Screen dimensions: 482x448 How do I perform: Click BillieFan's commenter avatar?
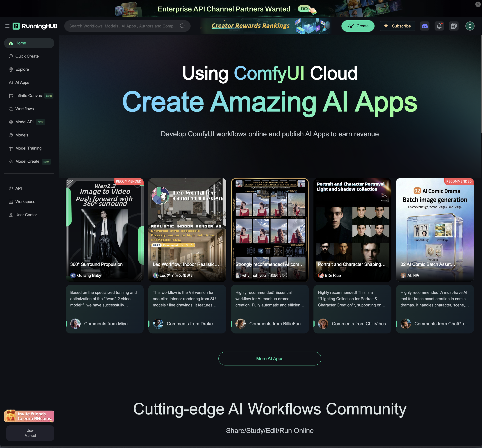pos(240,324)
